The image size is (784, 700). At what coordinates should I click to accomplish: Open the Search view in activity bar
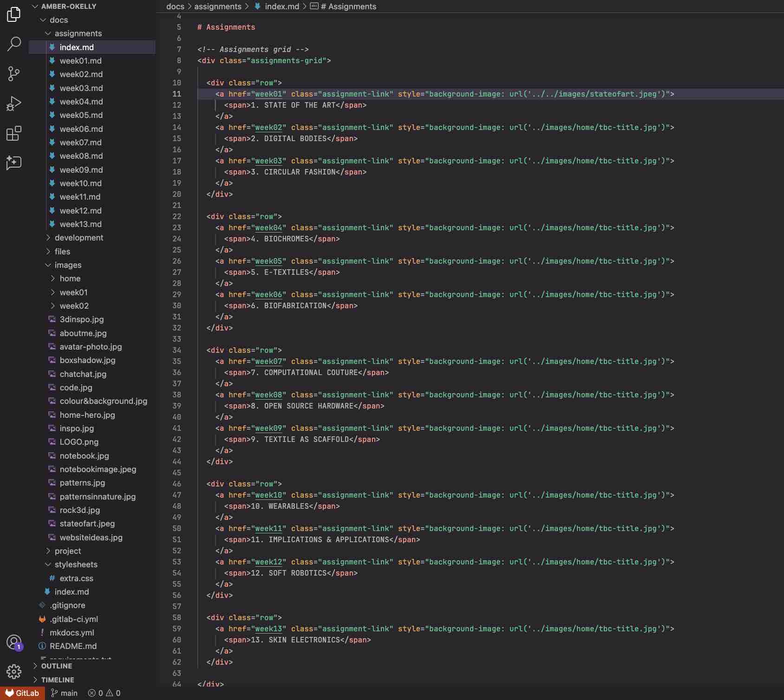(14, 44)
